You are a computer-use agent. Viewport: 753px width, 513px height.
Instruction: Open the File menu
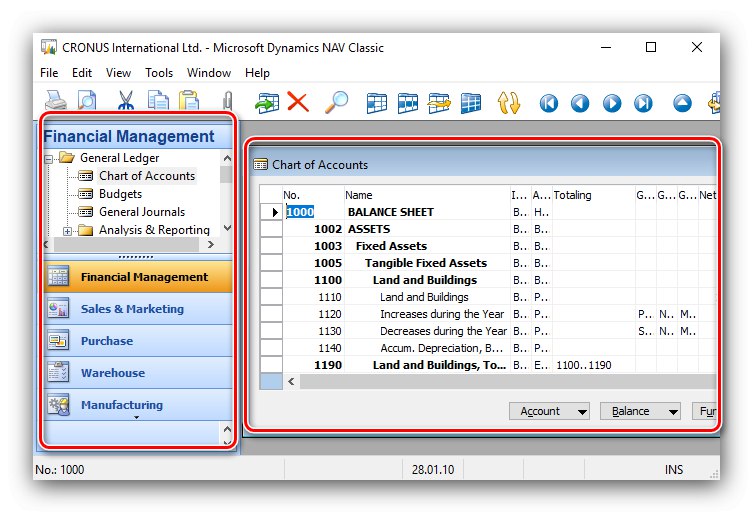point(49,73)
